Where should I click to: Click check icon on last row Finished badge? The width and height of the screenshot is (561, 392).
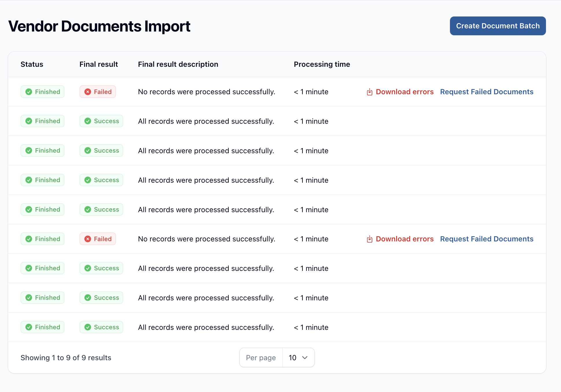[x=29, y=327]
